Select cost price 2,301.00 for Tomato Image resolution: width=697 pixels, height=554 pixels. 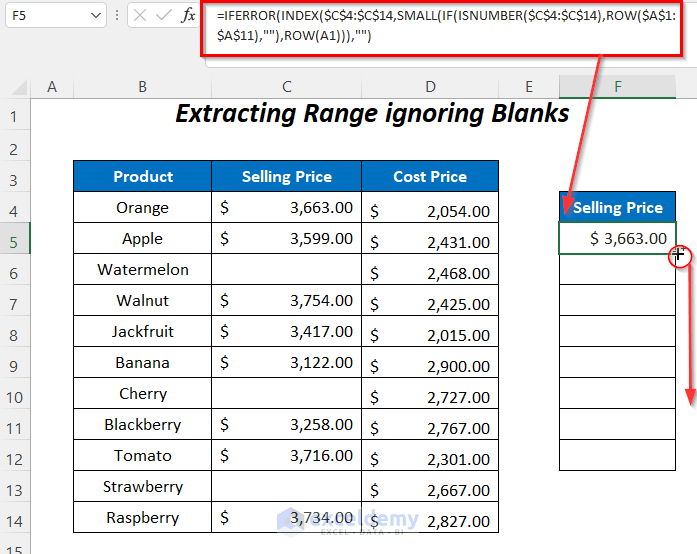(430, 456)
